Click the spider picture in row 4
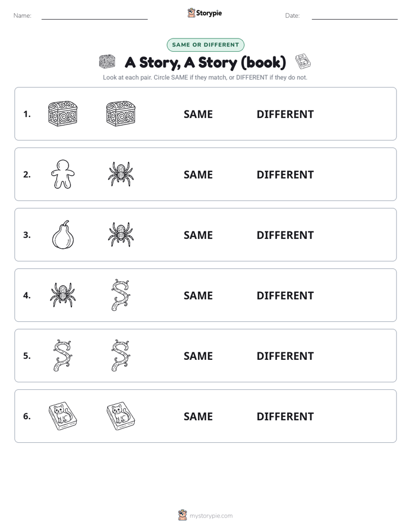 point(63,295)
